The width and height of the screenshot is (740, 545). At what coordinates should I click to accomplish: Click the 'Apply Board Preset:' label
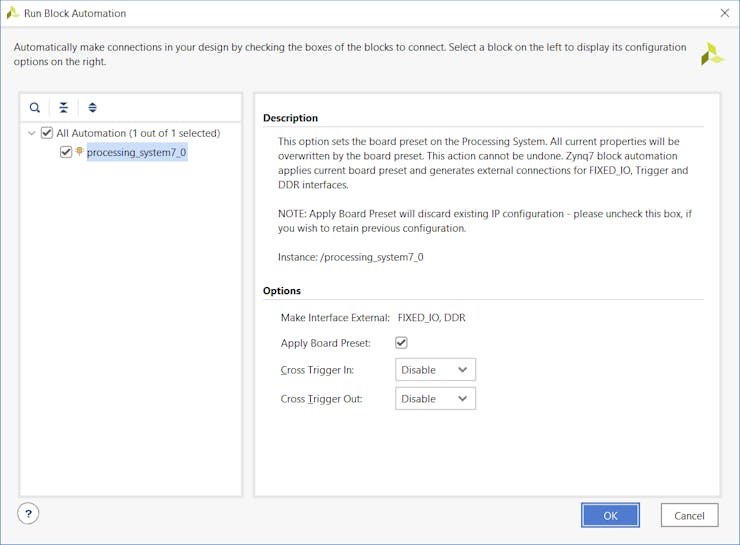[326, 343]
